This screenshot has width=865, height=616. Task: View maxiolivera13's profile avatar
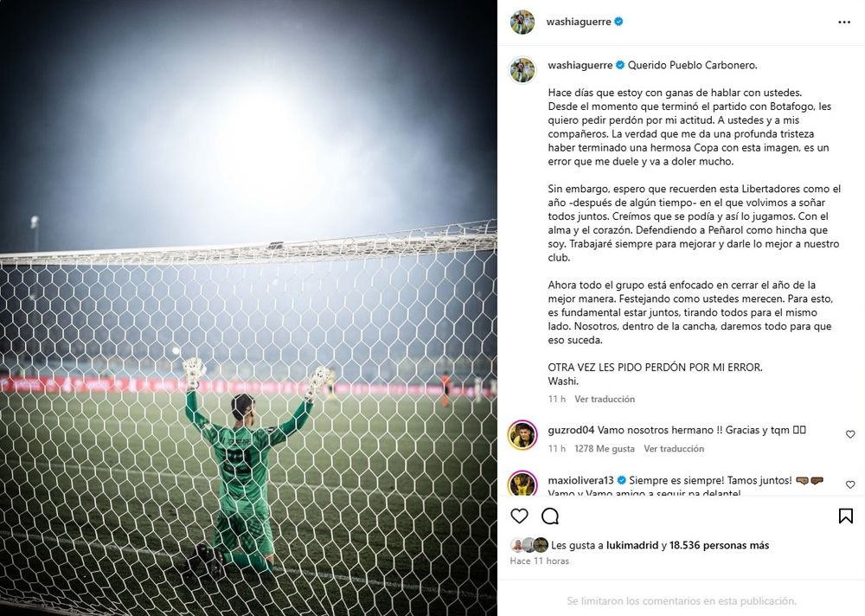click(x=522, y=484)
